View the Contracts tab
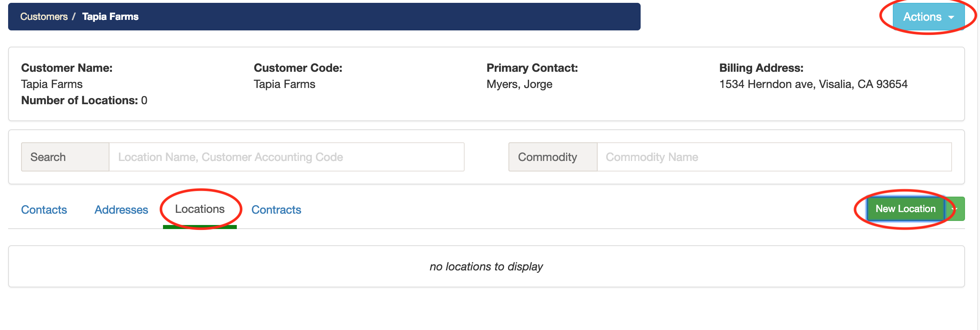The image size is (980, 330). [276, 210]
